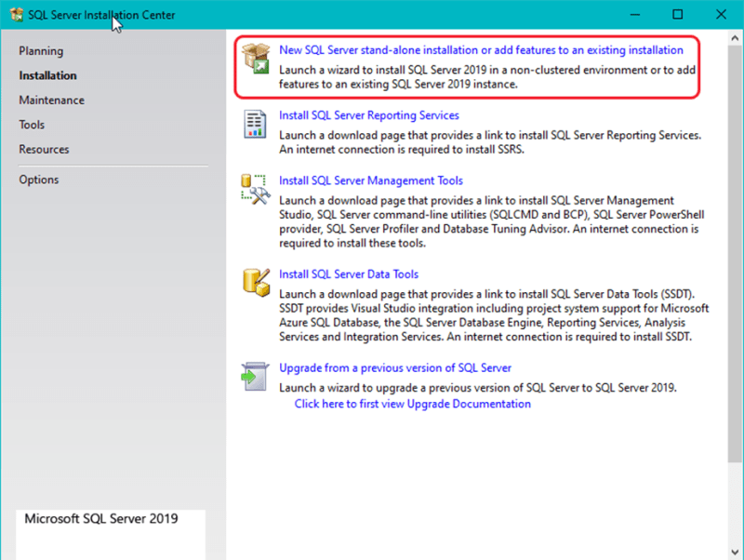Image resolution: width=744 pixels, height=560 pixels.
Task: Start Upgrade from a previous version link
Action: click(395, 367)
